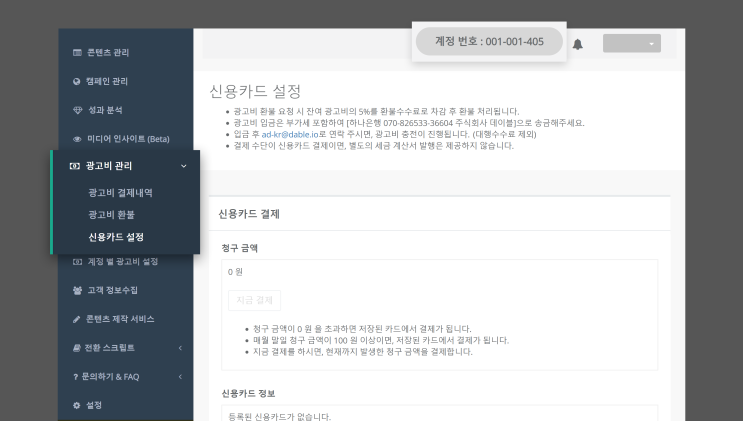Open 광고비 결제내역 submenu item

coord(120,192)
